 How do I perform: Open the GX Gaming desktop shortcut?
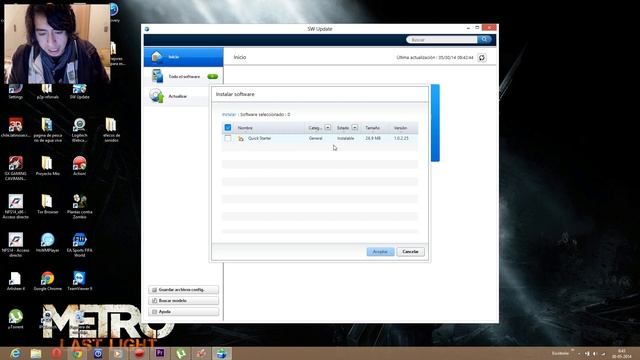pyautogui.click(x=16, y=168)
